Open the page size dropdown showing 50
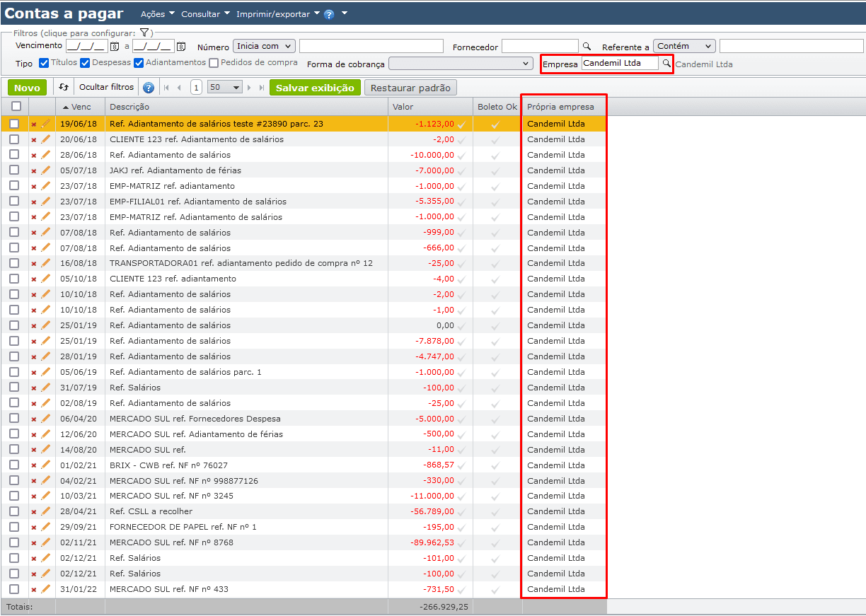 pos(225,88)
